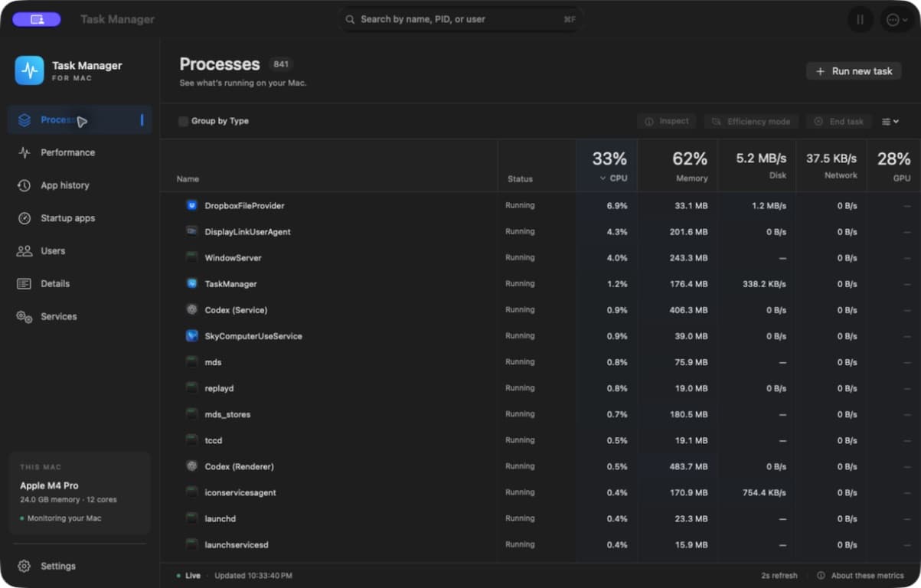Image resolution: width=921 pixels, height=588 pixels.
Task: Open Settings at sidebar bottom
Action: (x=80, y=567)
